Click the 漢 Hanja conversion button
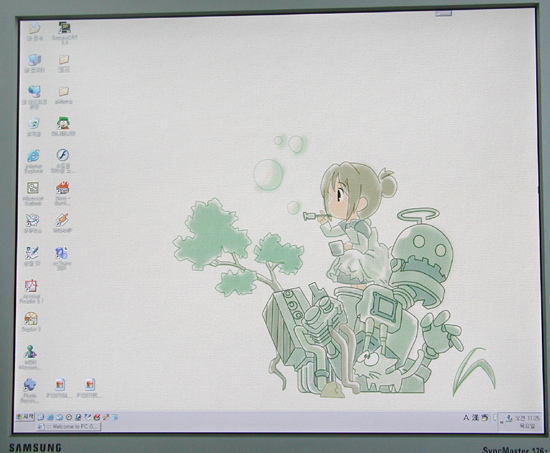The height and width of the screenshot is (453, 550). pos(475,418)
